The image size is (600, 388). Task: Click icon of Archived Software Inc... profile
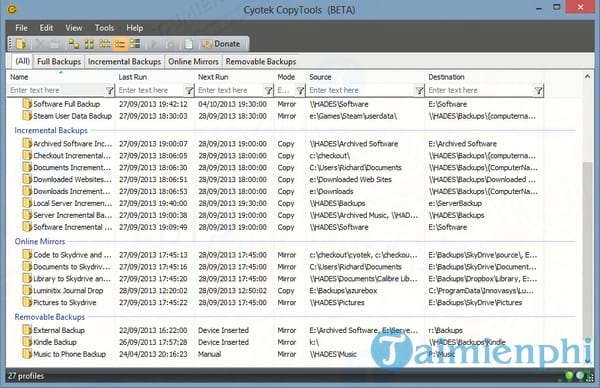(x=27, y=143)
